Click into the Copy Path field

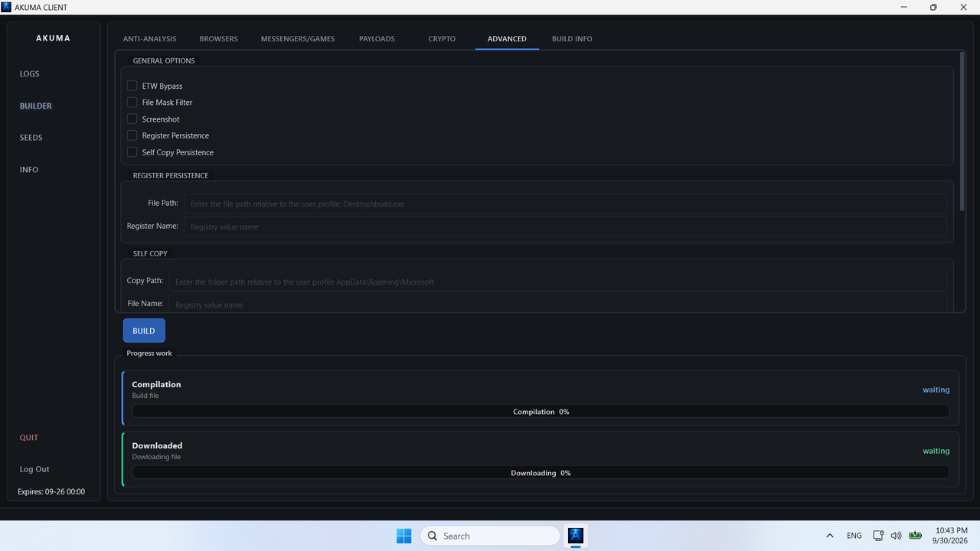(557, 282)
